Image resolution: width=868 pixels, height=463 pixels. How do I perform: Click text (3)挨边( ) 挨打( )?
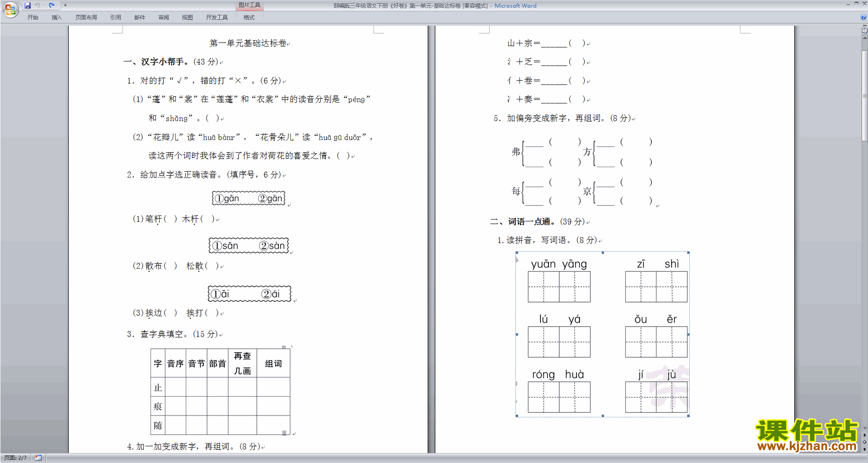(175, 313)
